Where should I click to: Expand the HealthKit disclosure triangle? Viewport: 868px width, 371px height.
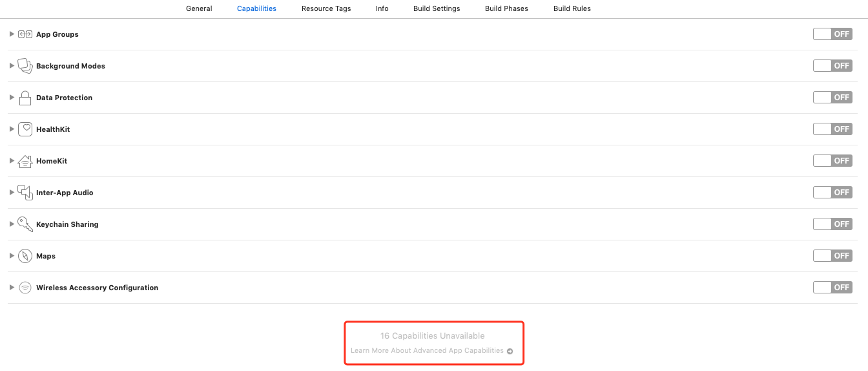tap(12, 129)
